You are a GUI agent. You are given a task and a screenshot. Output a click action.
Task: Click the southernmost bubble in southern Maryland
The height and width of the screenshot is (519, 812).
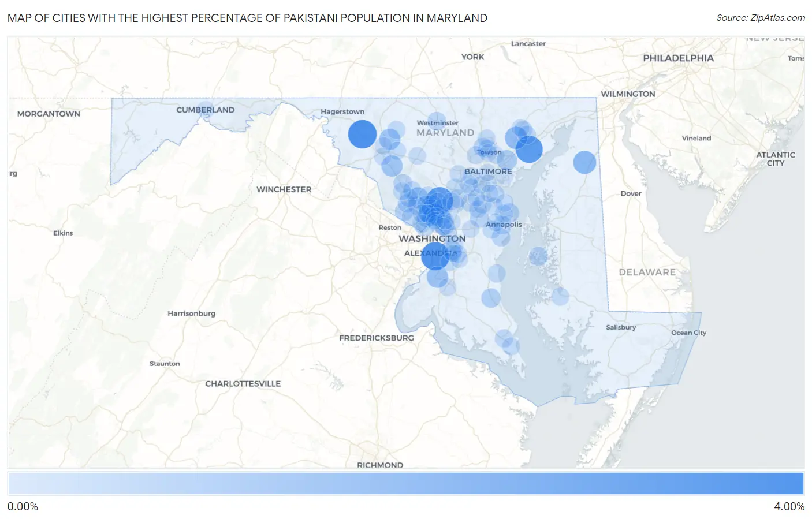point(511,346)
